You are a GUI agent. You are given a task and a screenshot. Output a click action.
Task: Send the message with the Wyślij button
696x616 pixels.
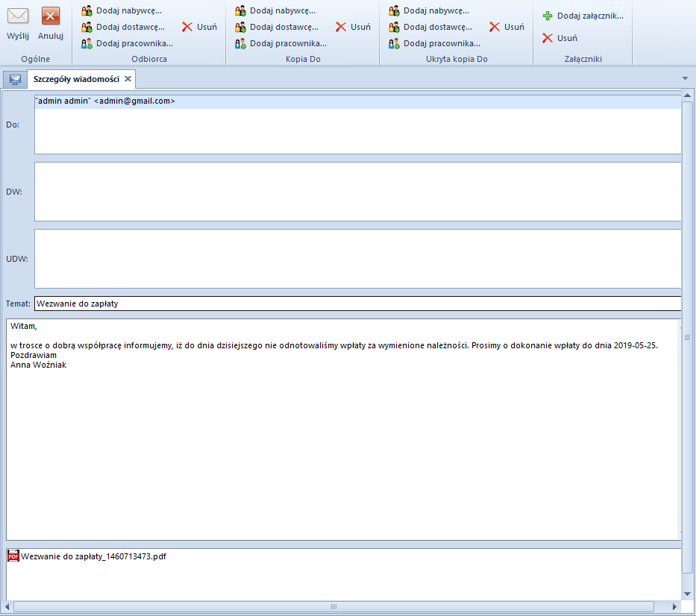18,24
